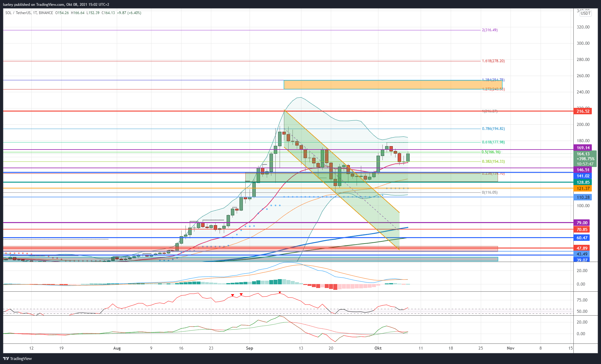Click the L152.39 low value
Viewport: 601px width, 364px height.
coord(93,13)
